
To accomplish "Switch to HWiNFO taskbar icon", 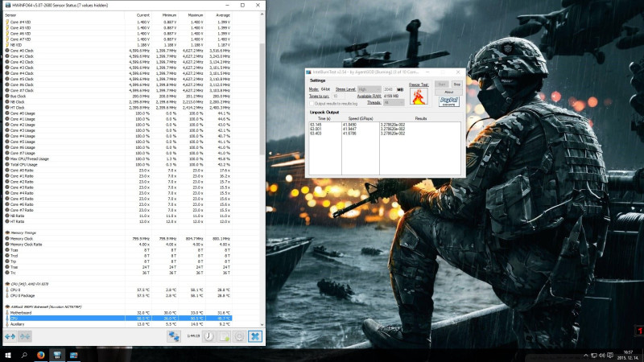I will pos(57,356).
